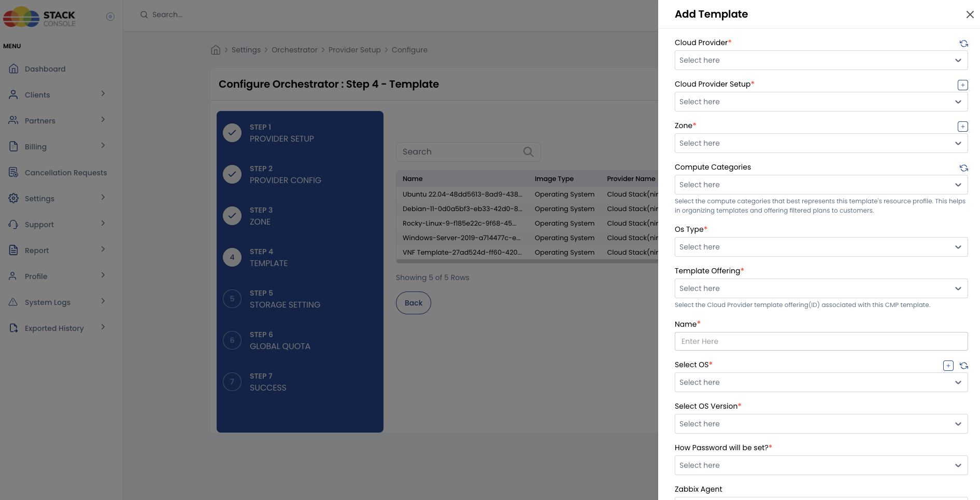This screenshot has width=980, height=500.
Task: Go to Settings breadcrumb link
Action: click(246, 50)
